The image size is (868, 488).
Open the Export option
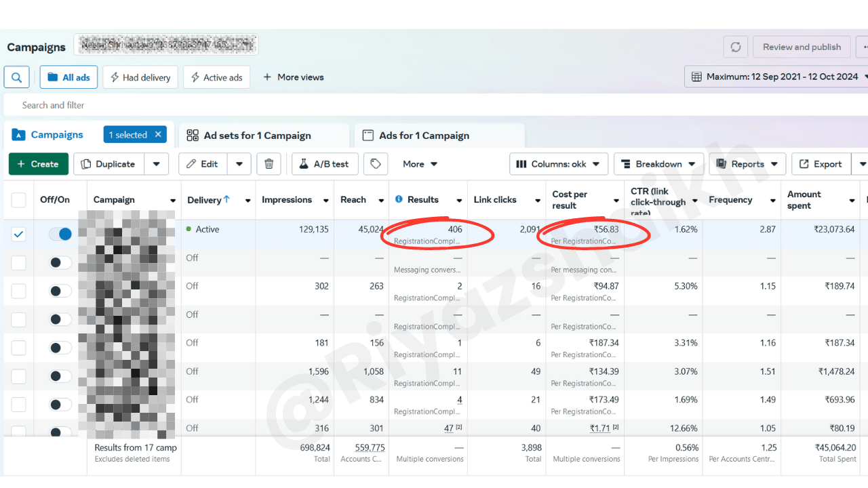[x=821, y=164]
